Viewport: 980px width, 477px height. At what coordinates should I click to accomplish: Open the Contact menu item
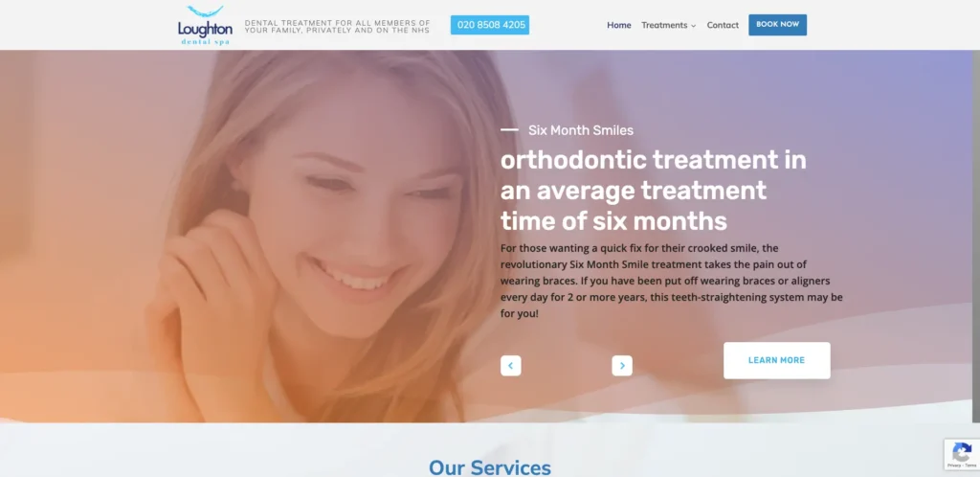723,25
